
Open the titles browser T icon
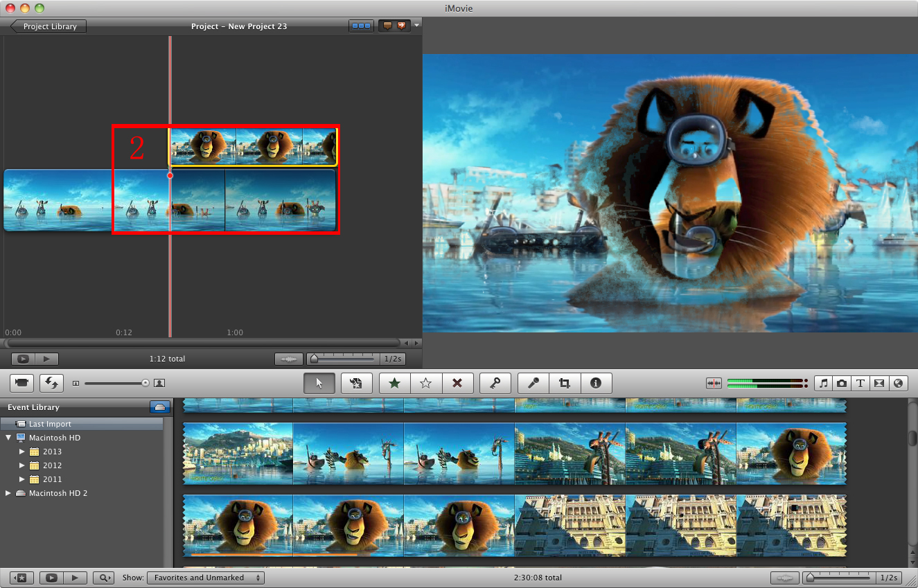point(860,383)
